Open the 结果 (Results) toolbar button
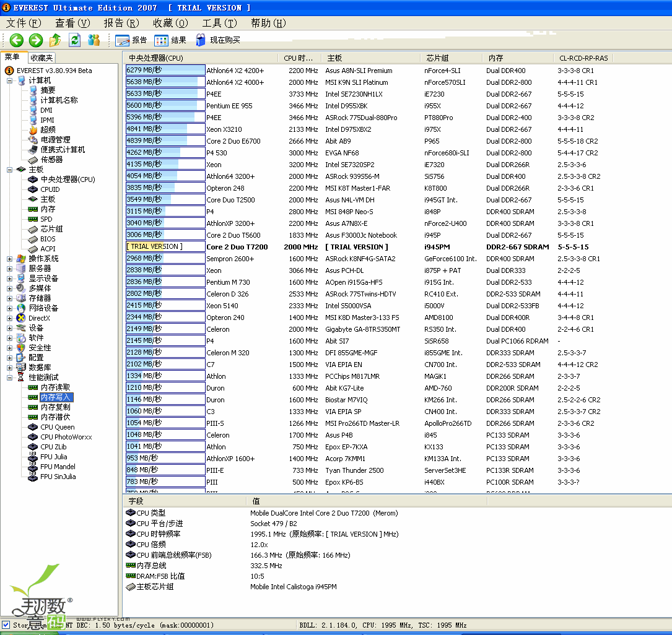This screenshot has width=672, height=635. click(170, 40)
